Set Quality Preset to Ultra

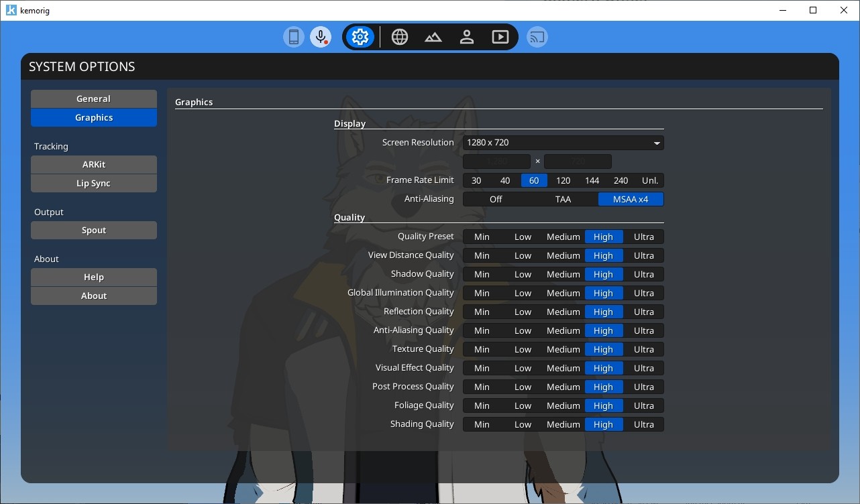tap(643, 237)
